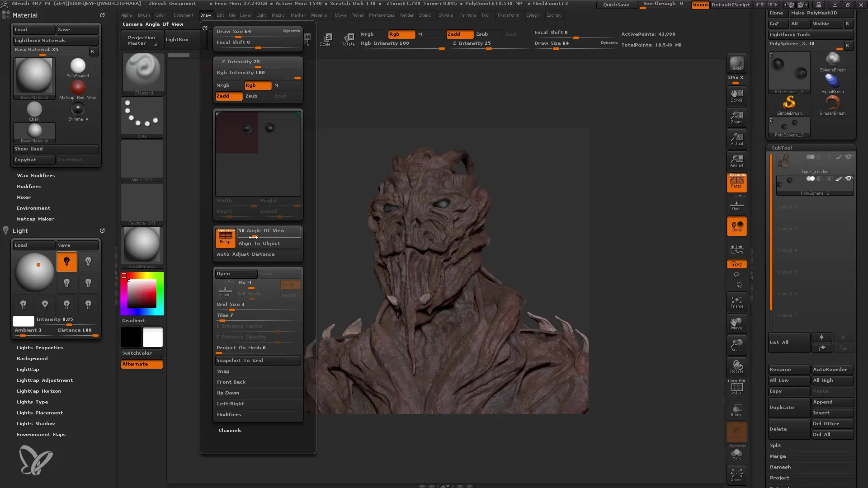Select the SphereBrush tool
This screenshot has width=868, height=488.
tap(832, 62)
